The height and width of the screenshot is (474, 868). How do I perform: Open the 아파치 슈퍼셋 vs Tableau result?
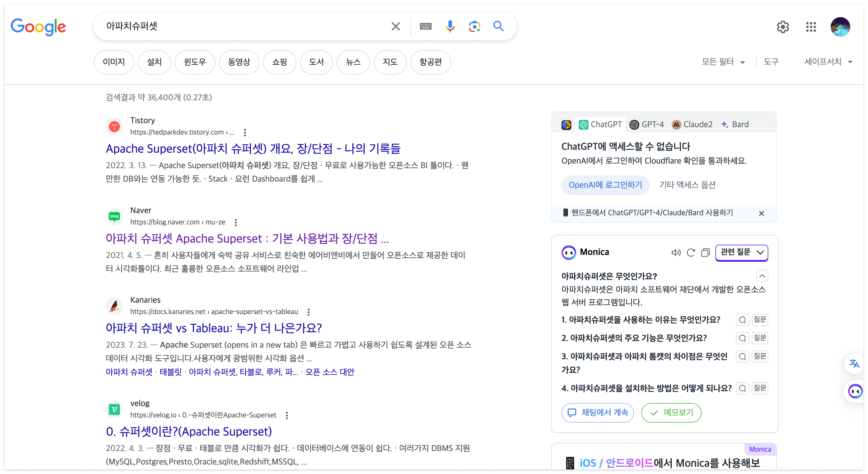214,328
